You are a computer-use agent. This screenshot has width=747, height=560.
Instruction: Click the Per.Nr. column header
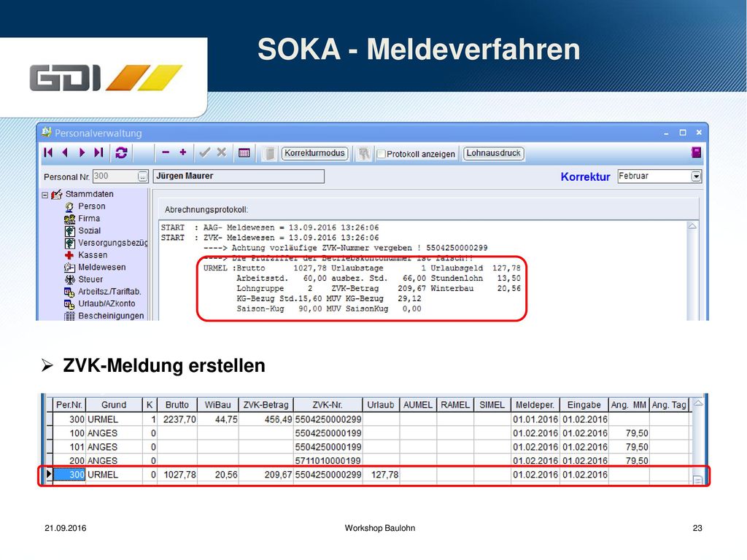tap(69, 405)
